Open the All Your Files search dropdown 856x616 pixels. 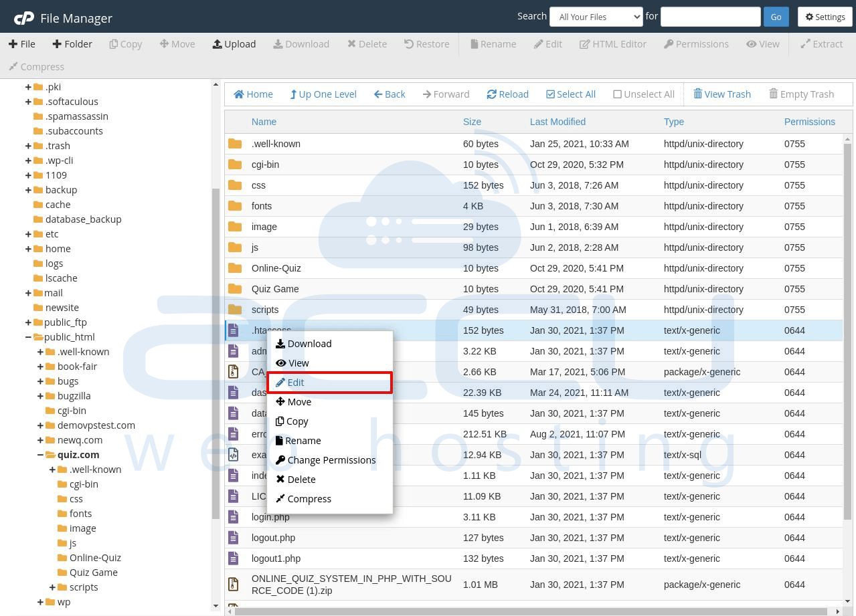tap(595, 16)
